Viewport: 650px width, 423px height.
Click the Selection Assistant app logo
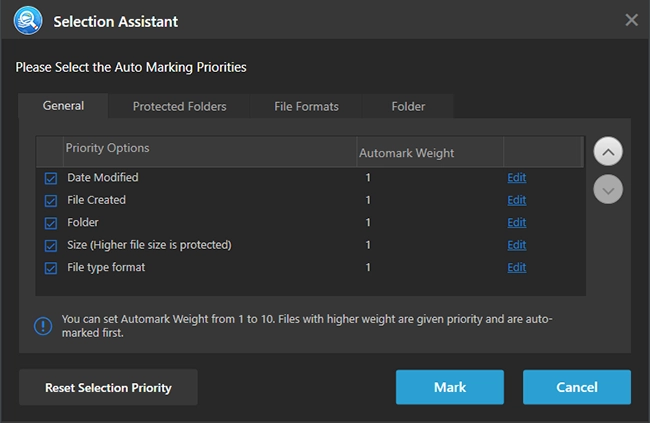(x=28, y=21)
